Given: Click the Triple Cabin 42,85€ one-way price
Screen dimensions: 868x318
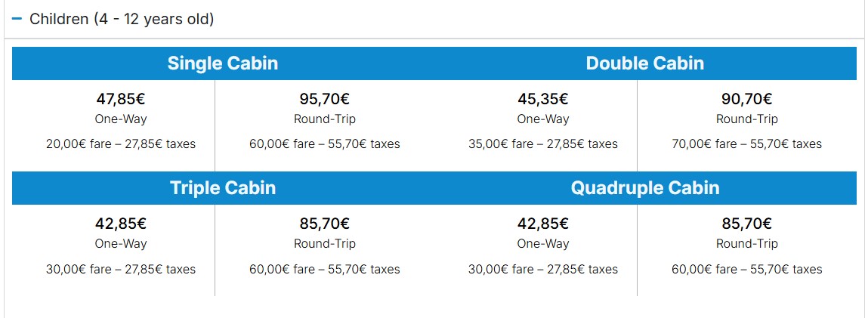Looking at the screenshot, I should coord(121,224).
